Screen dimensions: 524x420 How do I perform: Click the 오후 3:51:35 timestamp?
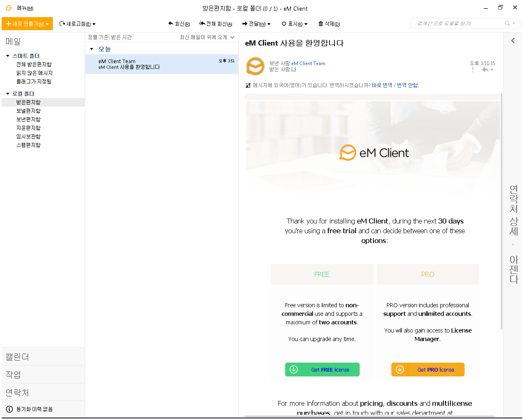click(482, 63)
